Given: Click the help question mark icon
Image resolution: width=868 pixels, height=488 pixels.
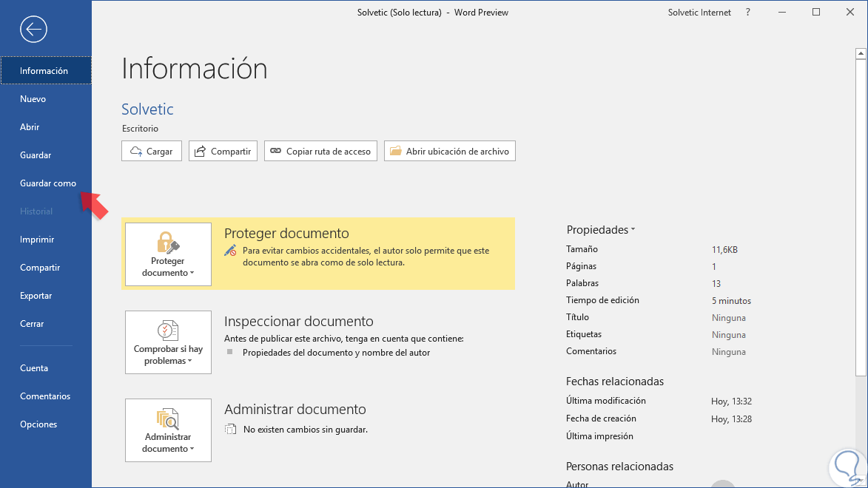Looking at the screenshot, I should point(748,12).
